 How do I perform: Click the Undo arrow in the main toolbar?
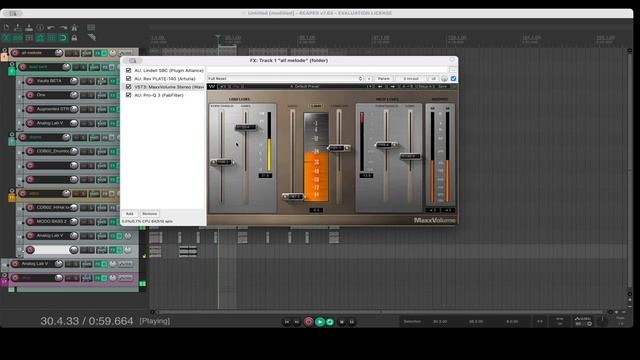click(x=51, y=28)
